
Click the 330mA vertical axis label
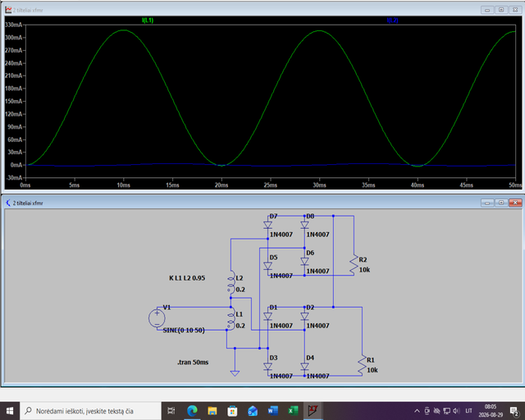(13, 25)
